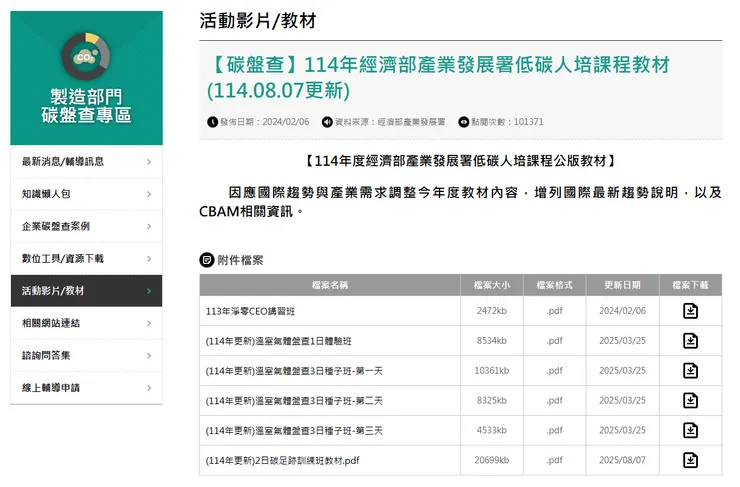This screenshot has width=740, height=487.
Task: Open 相關網站連結 menu item
Action: pyautogui.click(x=86, y=323)
